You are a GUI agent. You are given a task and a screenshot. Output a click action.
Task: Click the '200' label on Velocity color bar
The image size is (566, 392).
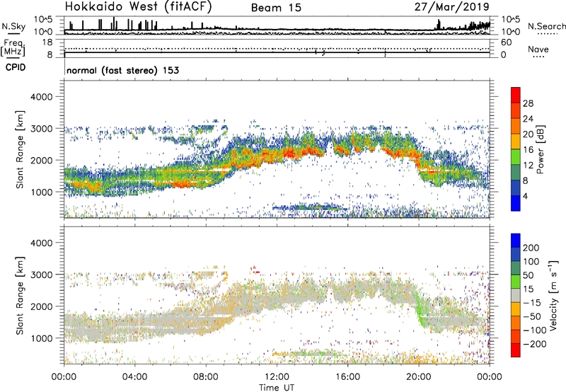[531, 248]
